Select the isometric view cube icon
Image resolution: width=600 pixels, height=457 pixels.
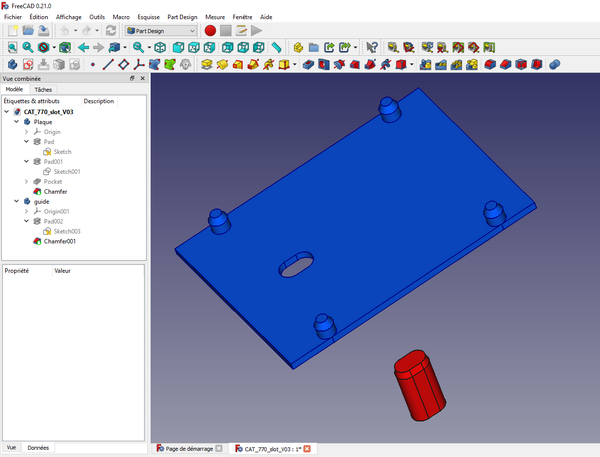tap(162, 47)
